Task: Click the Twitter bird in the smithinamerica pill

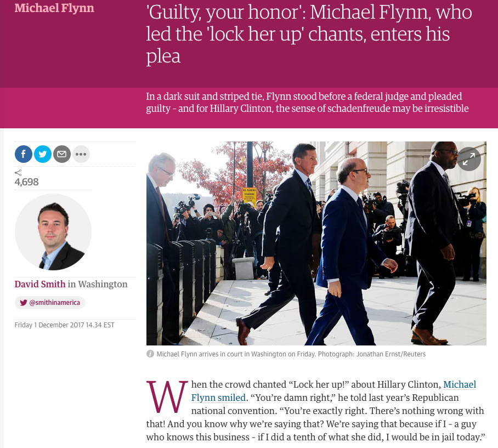Action: pos(24,303)
